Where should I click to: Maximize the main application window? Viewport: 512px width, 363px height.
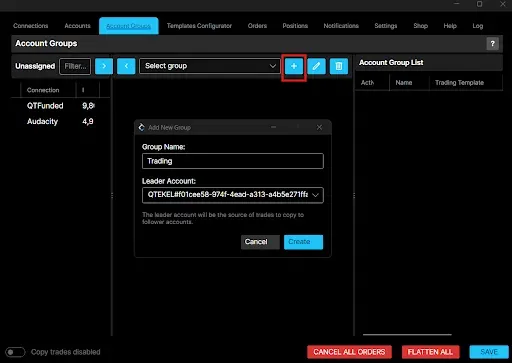(x=479, y=4)
